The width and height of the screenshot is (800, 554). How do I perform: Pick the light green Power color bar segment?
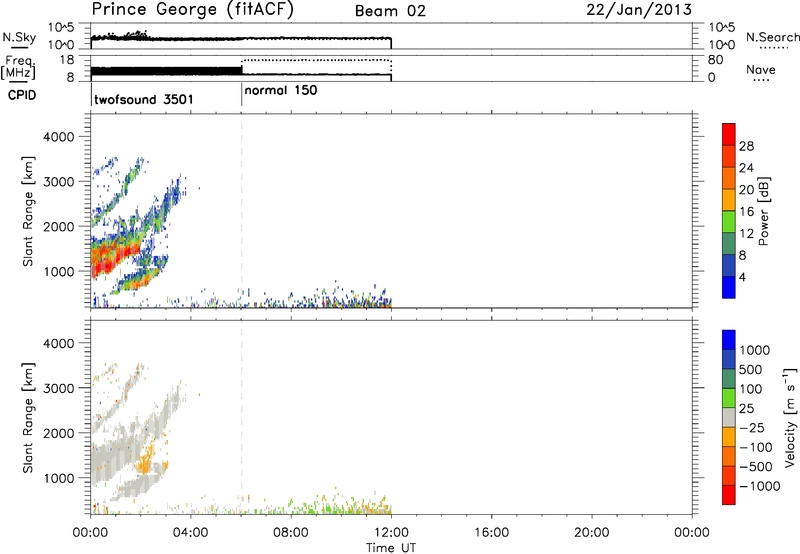click(729, 221)
